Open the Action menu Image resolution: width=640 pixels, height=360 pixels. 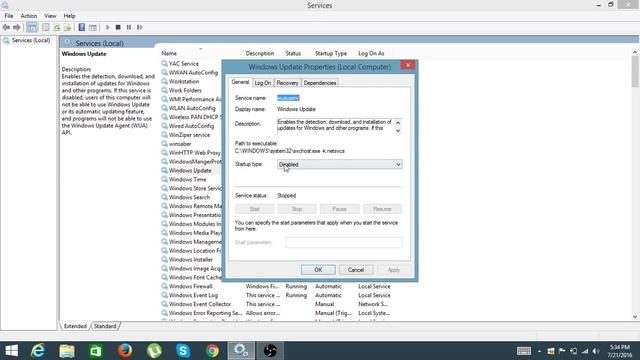[x=29, y=16]
